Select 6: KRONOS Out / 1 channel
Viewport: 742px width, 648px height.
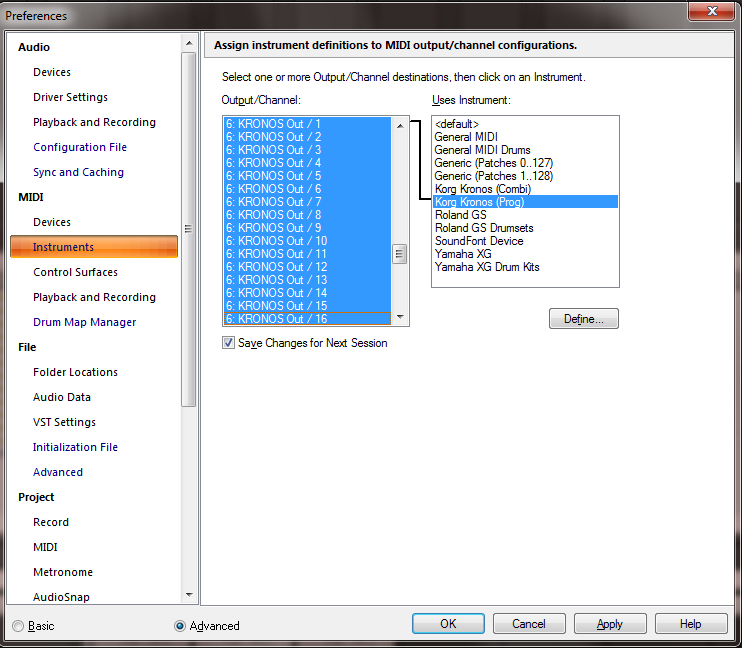coord(307,124)
